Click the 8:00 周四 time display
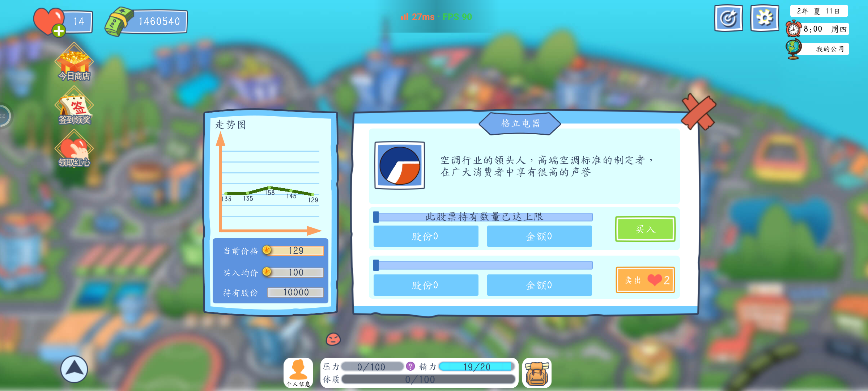 click(x=825, y=29)
